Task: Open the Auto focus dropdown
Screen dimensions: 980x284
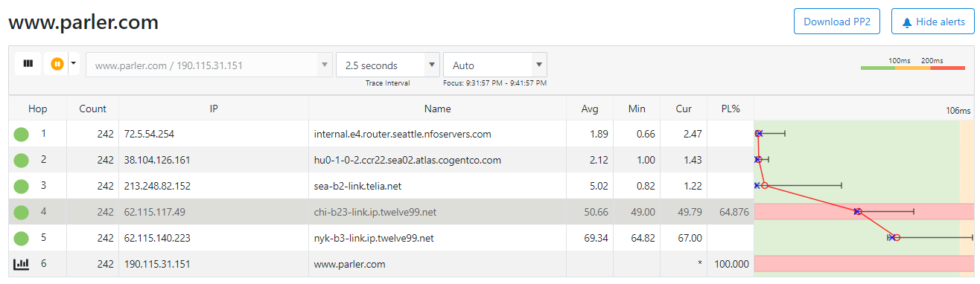Action: click(495, 65)
